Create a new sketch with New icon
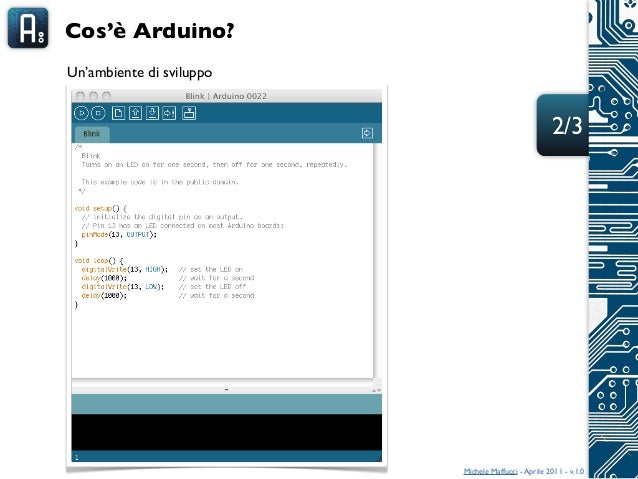Viewport: 638px width, 479px height. pos(118,113)
